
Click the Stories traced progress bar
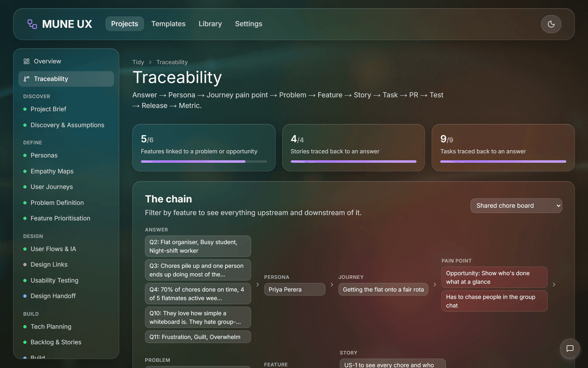pyautogui.click(x=354, y=162)
